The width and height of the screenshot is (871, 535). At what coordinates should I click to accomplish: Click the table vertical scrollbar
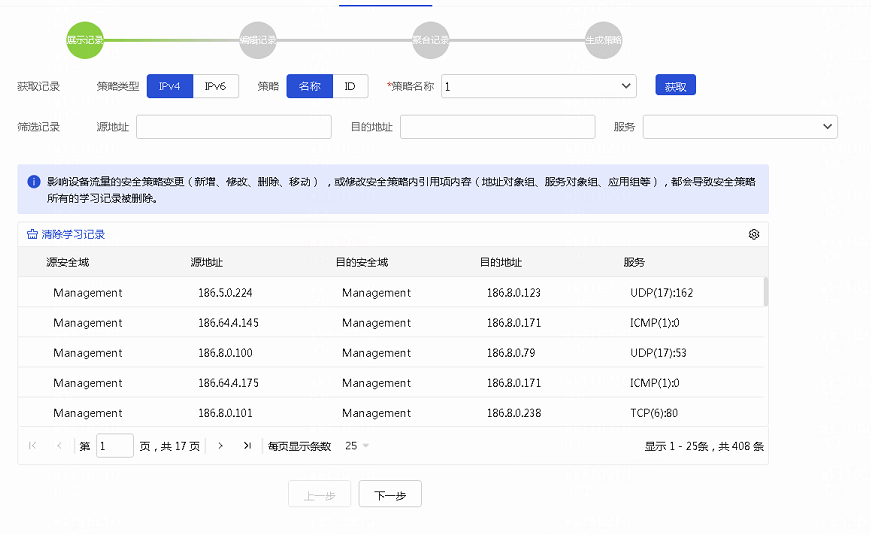pos(766,292)
